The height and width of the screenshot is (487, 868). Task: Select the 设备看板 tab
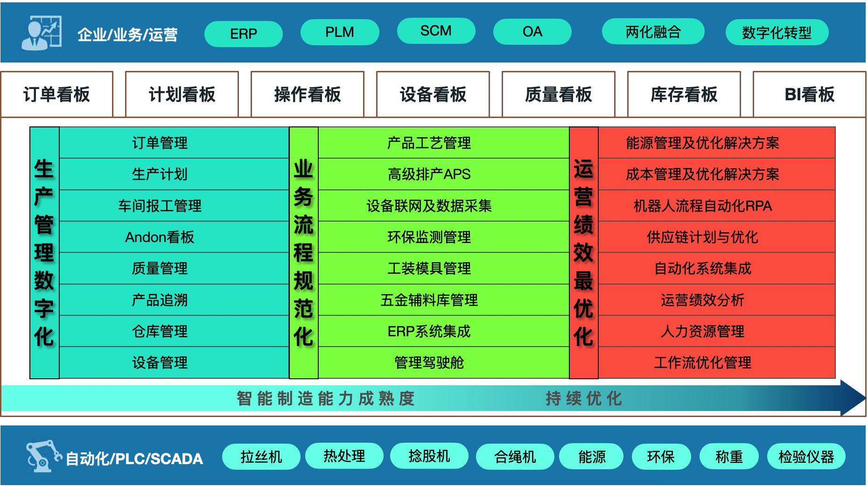point(433,94)
